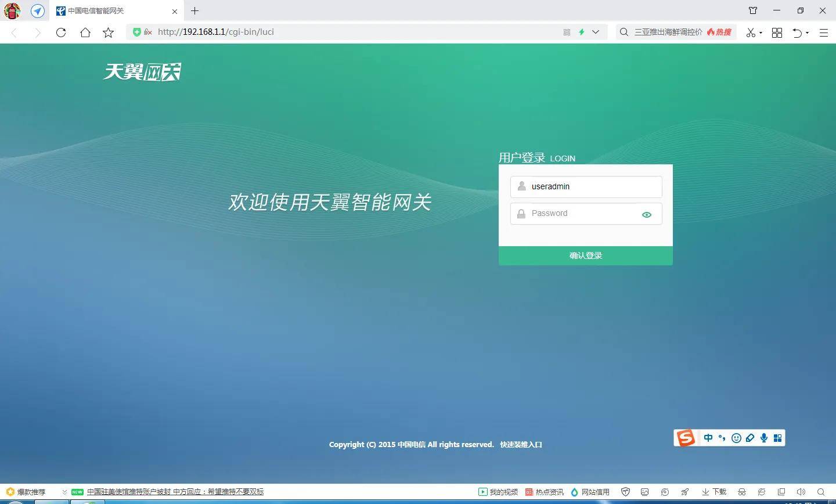Open 我的视频 in status bar
836x504 pixels.
[498, 492]
